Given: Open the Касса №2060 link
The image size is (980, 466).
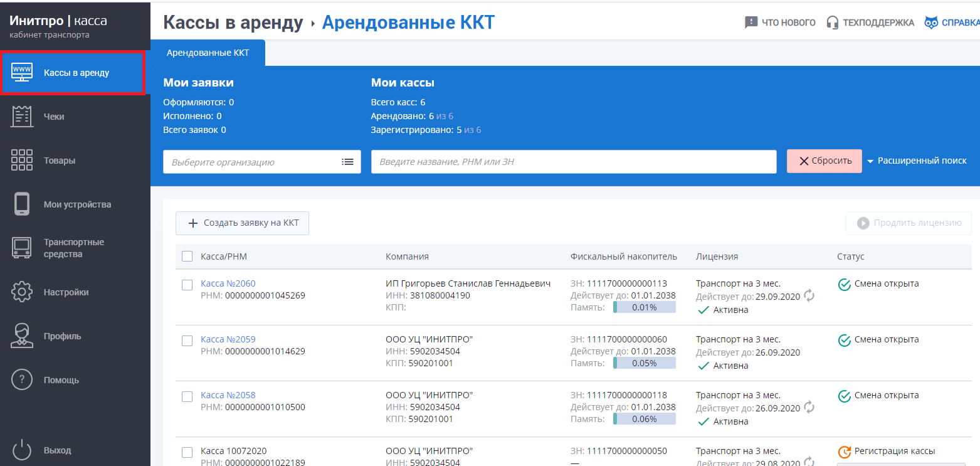Looking at the screenshot, I should coord(228,283).
